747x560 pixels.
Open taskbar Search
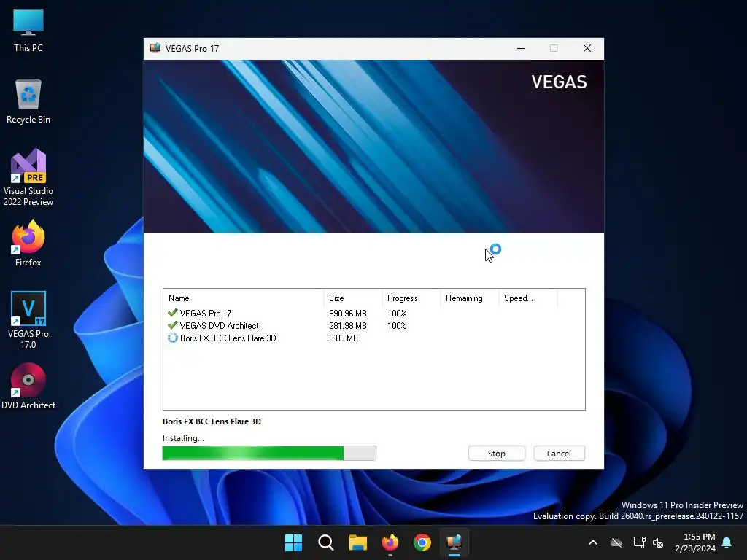(x=326, y=542)
